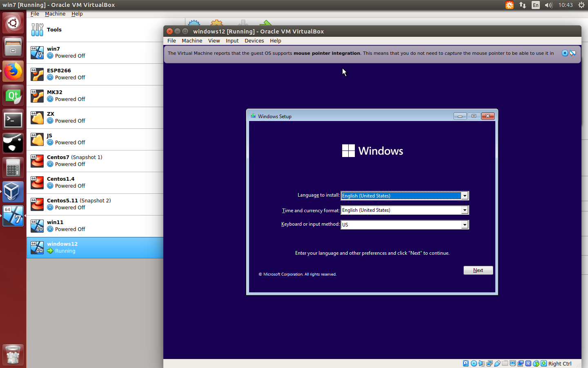588x368 pixels.
Task: Select the 'Centos5.11 (Snapshot 2)' machine entry
Action: pos(95,204)
